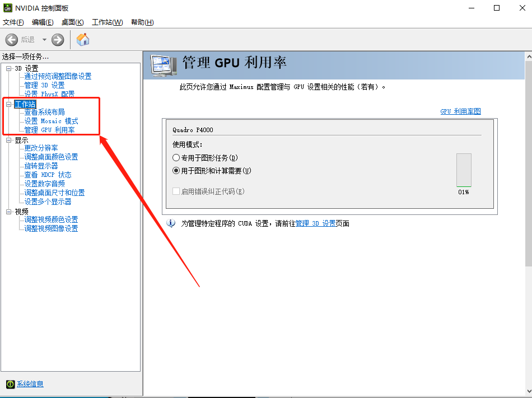Open 更改分辨率 tree item
532x398 pixels.
point(41,148)
